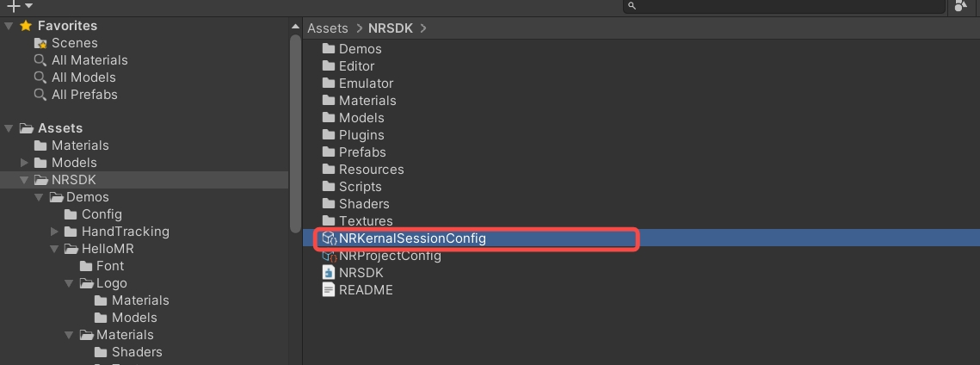Select the Config folder in the tree
Image resolution: width=980 pixels, height=365 pixels.
click(102, 214)
